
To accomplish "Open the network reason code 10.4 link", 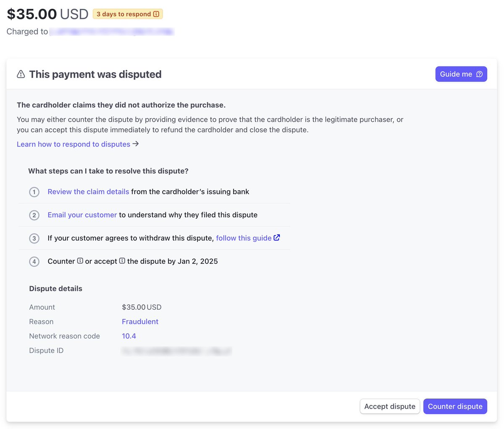I will (x=129, y=336).
